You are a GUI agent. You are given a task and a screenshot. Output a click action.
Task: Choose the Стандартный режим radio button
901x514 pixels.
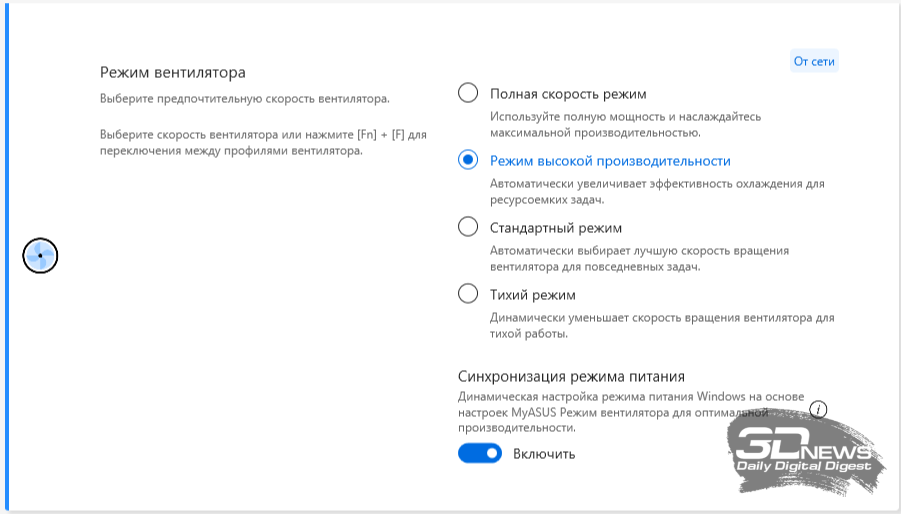pos(467,227)
